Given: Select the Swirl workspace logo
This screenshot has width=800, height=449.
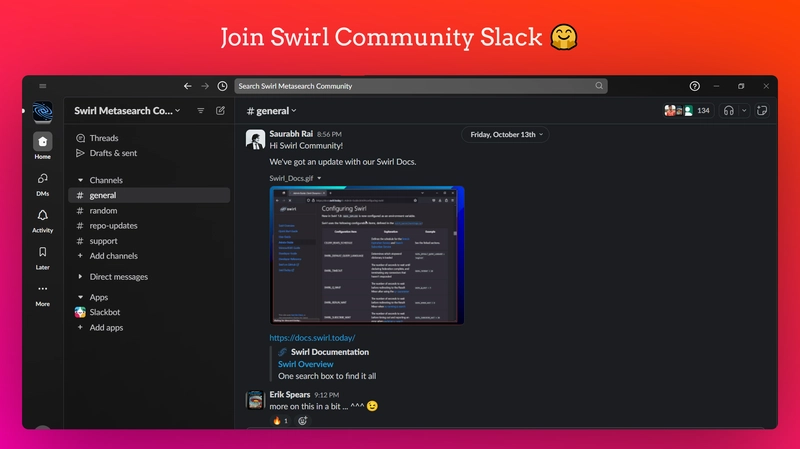Looking at the screenshot, I should [x=43, y=112].
